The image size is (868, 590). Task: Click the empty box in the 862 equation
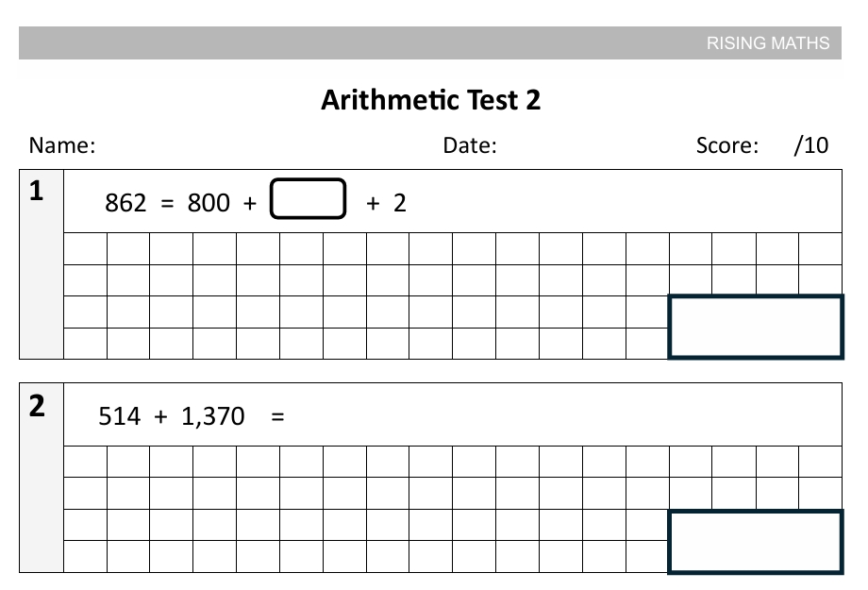308,199
